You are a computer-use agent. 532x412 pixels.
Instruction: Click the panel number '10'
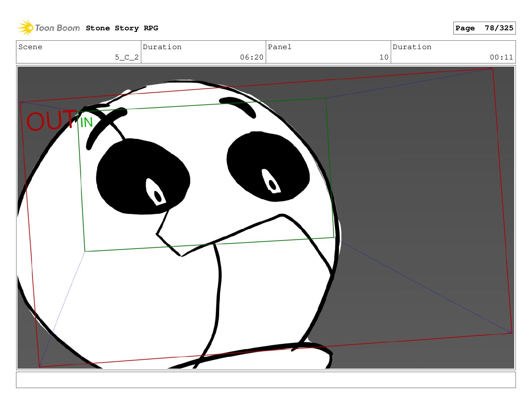tap(384, 58)
